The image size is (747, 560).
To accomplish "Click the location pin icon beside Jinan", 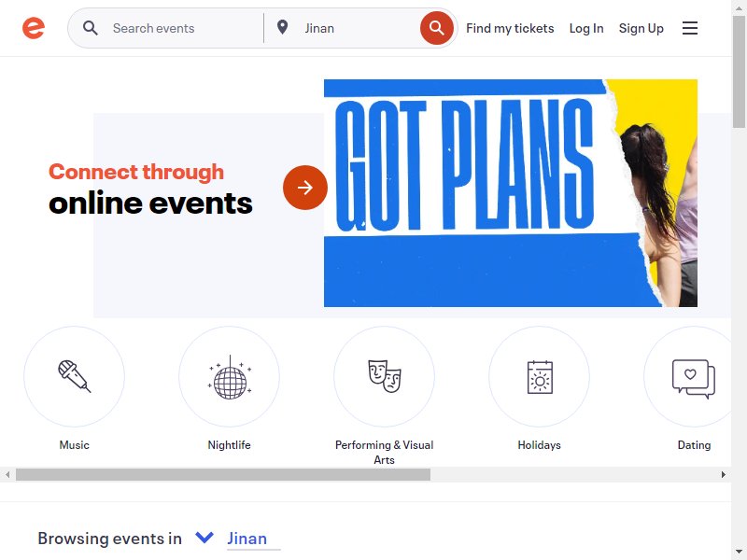I will 283,28.
